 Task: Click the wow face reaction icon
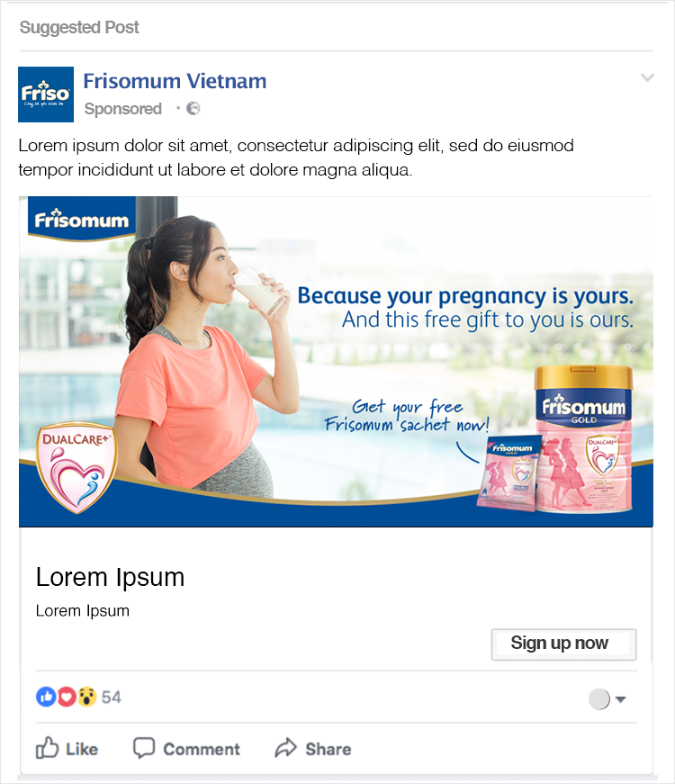tap(86, 697)
